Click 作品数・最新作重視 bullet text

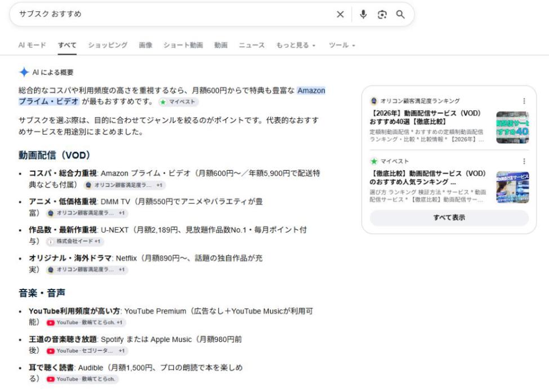pos(63,230)
